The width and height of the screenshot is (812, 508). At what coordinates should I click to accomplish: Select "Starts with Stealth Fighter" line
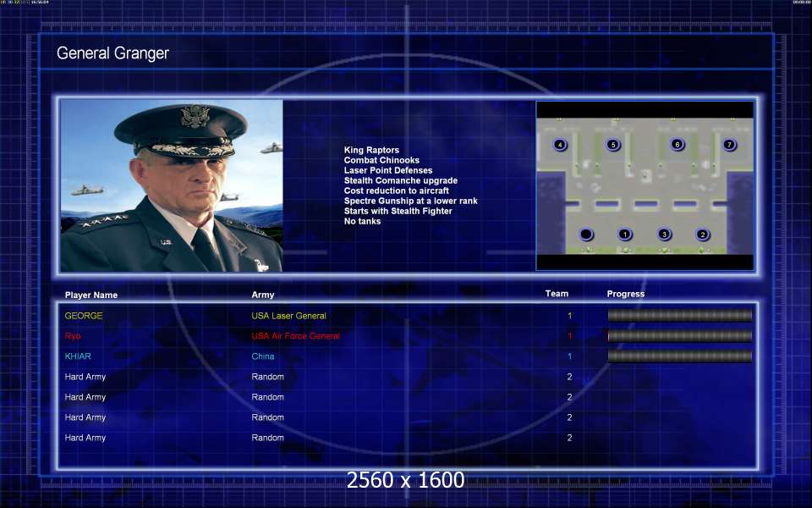[x=398, y=211]
